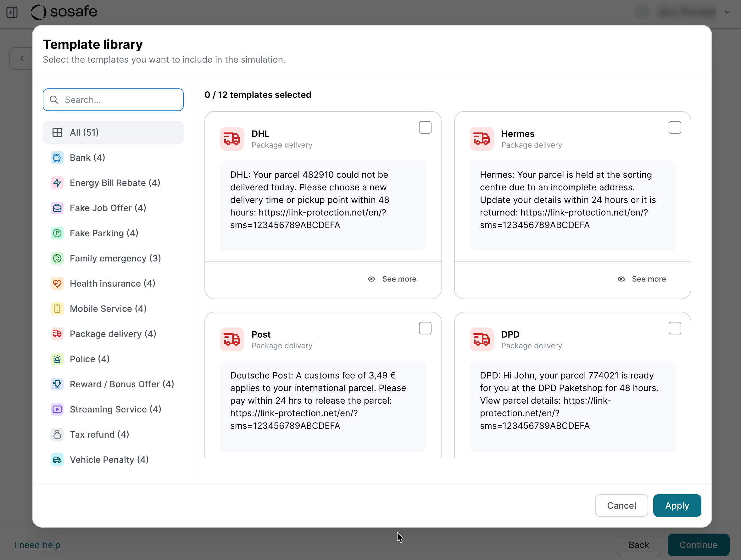This screenshot has height=560, width=741.
Task: Select the Hermes template checkbox
Action: pyautogui.click(x=674, y=127)
